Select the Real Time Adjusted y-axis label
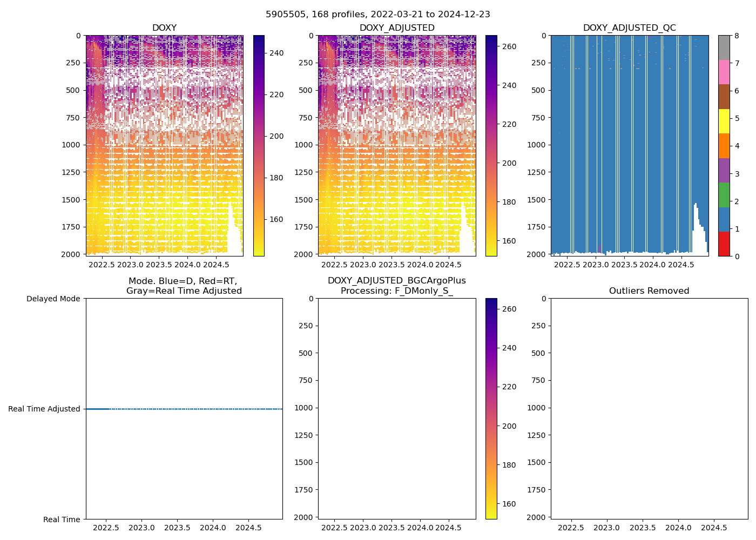The image size is (756, 540). click(x=44, y=409)
